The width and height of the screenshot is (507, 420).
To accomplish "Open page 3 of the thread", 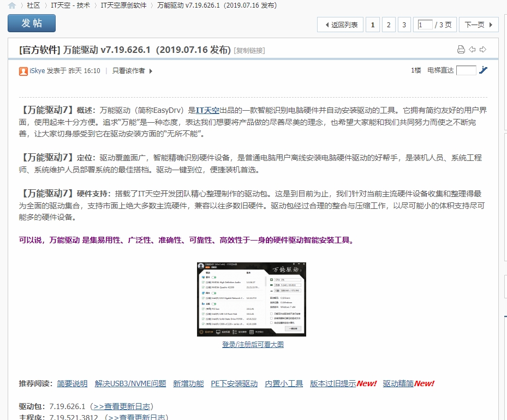I will click(404, 25).
